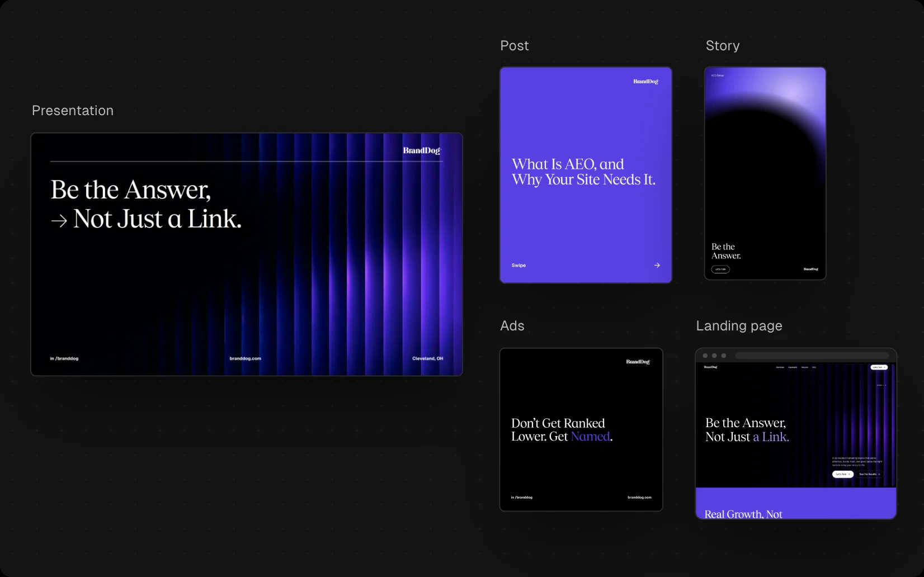Click the BrandDog logo in the Landing page navbar
The image size is (924, 577).
(710, 367)
